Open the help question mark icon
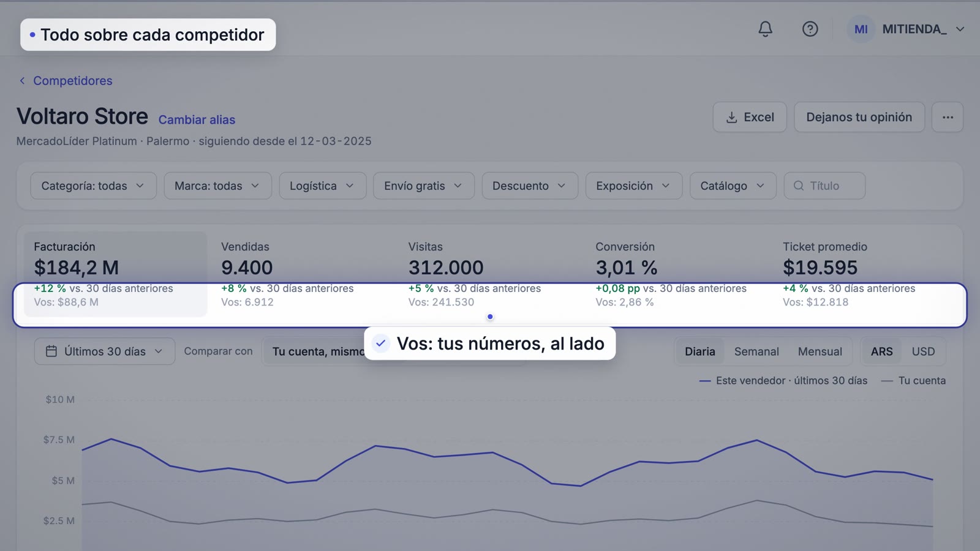 (x=810, y=29)
